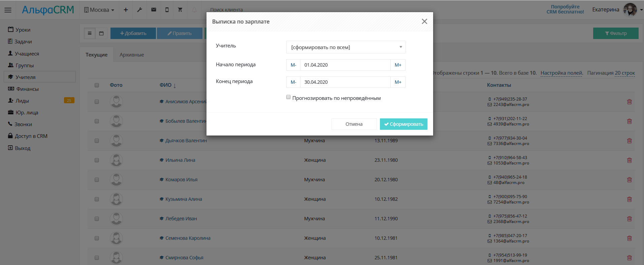644x265 pixels.
Task: Click the bell notifications icon
Action: coord(194,10)
